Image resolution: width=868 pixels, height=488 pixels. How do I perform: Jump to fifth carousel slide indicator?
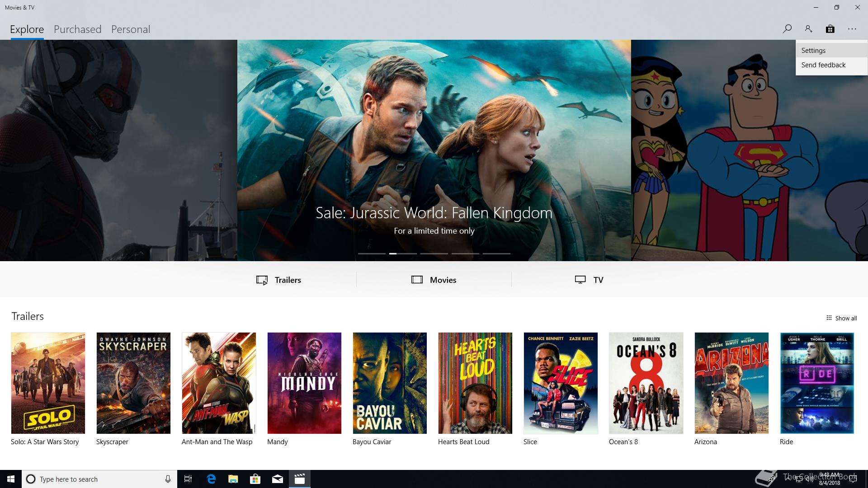click(x=496, y=253)
